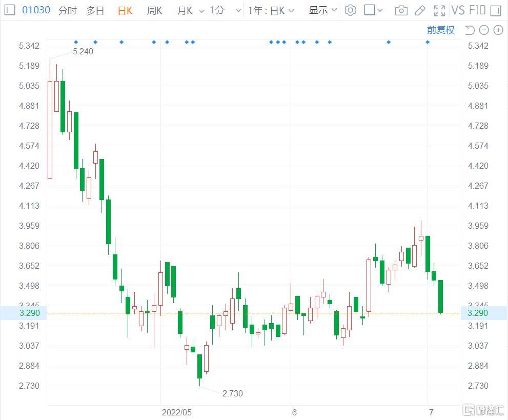Take a chart screenshot with camera icon

pos(401,10)
